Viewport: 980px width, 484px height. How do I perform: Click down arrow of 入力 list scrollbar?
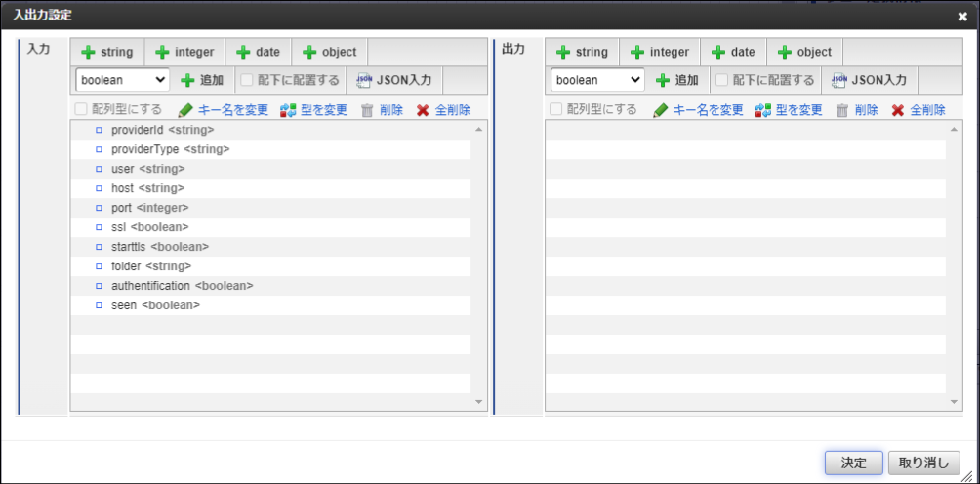pyautogui.click(x=478, y=402)
